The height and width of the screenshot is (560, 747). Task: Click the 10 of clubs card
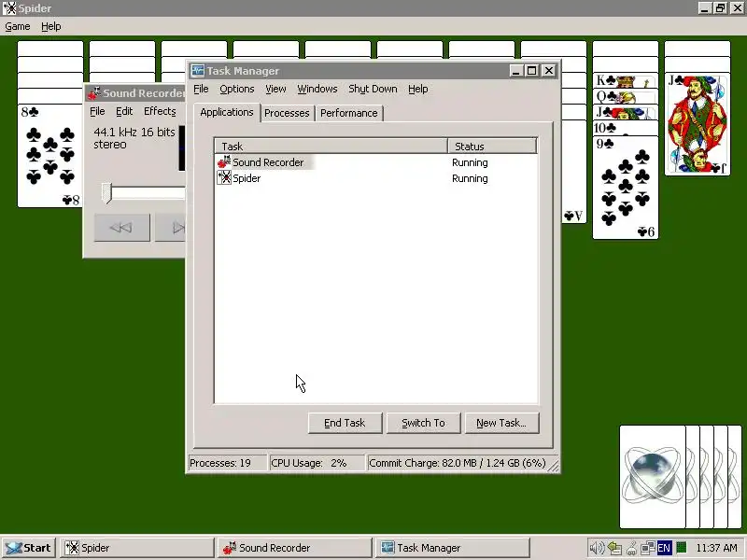626,128
